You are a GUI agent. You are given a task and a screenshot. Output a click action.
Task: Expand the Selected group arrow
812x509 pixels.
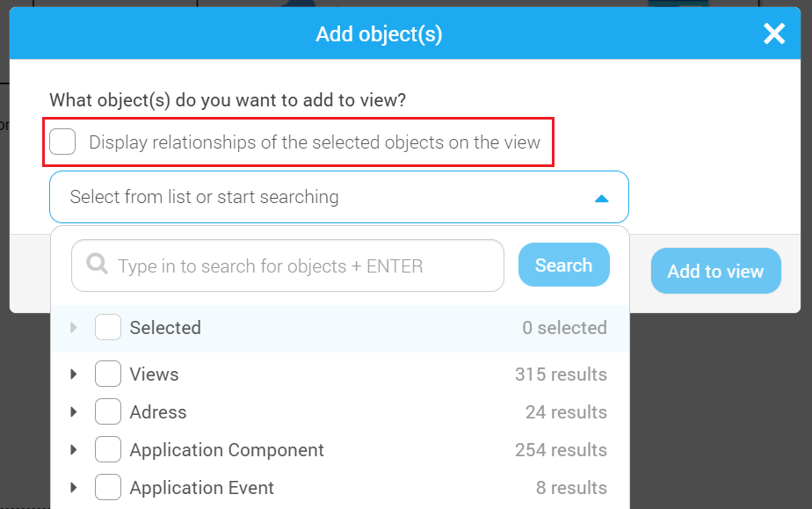74,327
